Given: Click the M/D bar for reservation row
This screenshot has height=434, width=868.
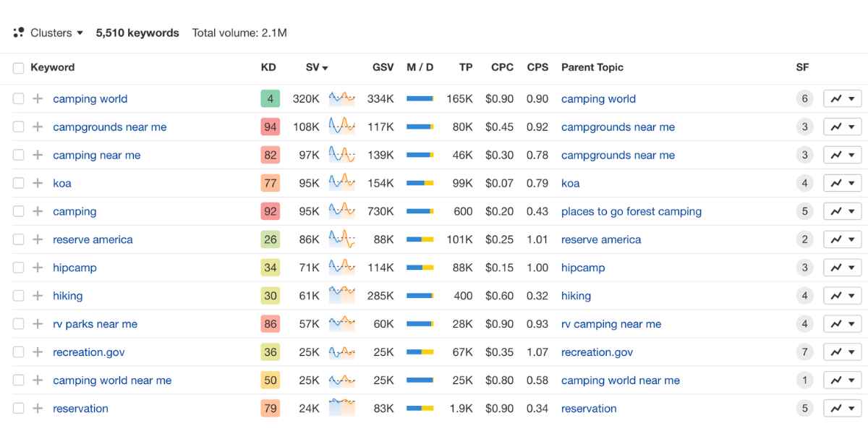Looking at the screenshot, I should (x=420, y=409).
